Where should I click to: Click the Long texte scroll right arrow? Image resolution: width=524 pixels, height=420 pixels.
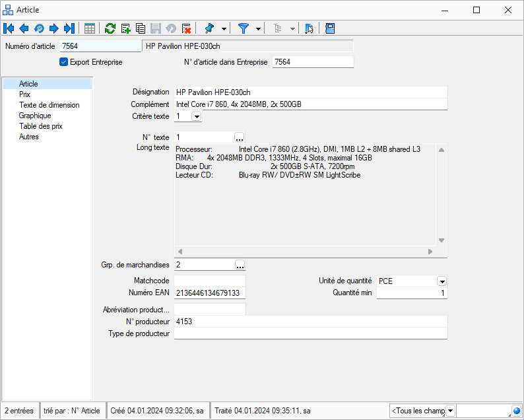[x=430, y=252]
